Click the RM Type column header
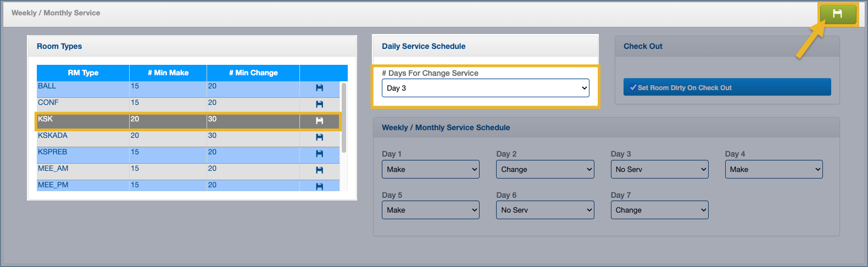This screenshot has width=868, height=267. (83, 73)
